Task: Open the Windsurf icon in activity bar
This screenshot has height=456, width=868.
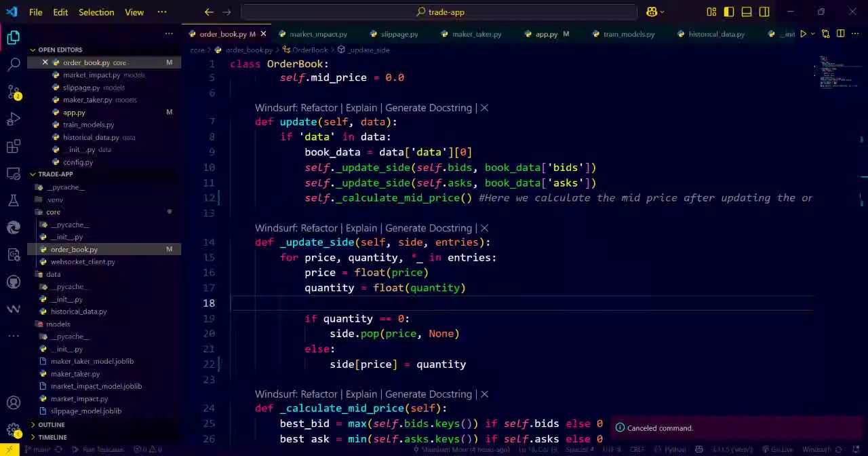Action: coord(13,309)
